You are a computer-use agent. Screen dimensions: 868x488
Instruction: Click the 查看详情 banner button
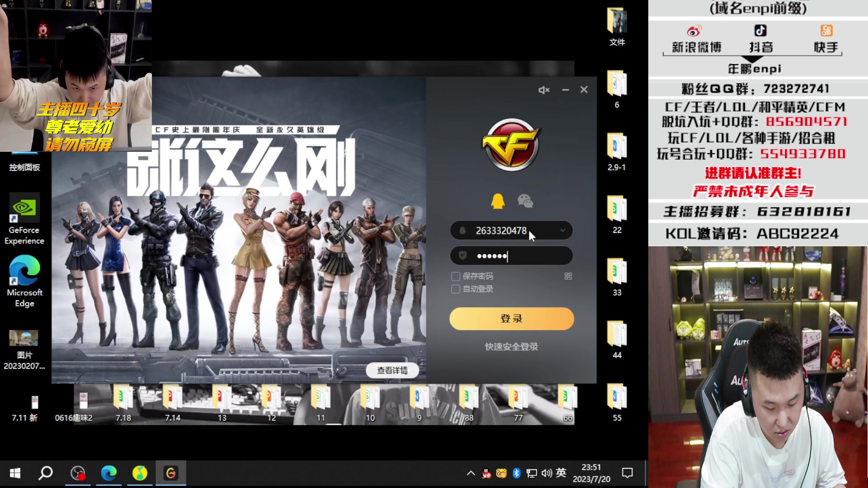point(392,371)
